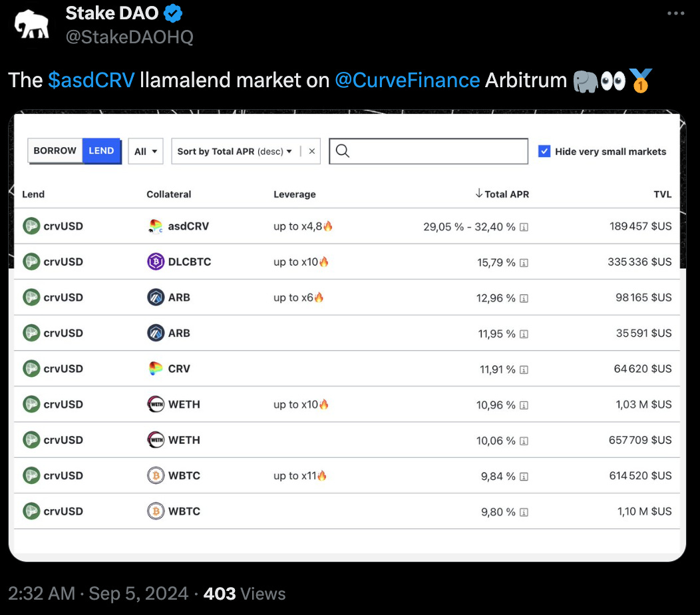Uncheck Hide very small markets checkbox
The width and height of the screenshot is (700, 615).
[544, 151]
